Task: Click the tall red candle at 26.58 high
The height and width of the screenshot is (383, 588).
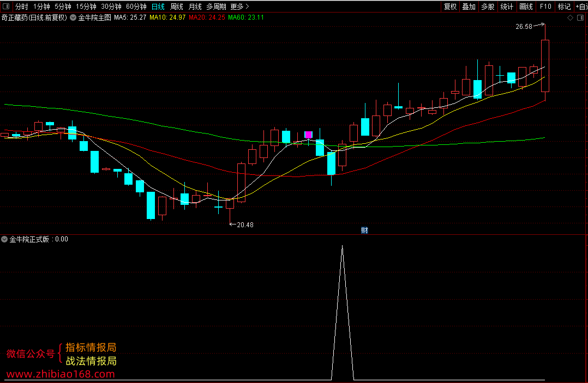Action: click(x=545, y=65)
